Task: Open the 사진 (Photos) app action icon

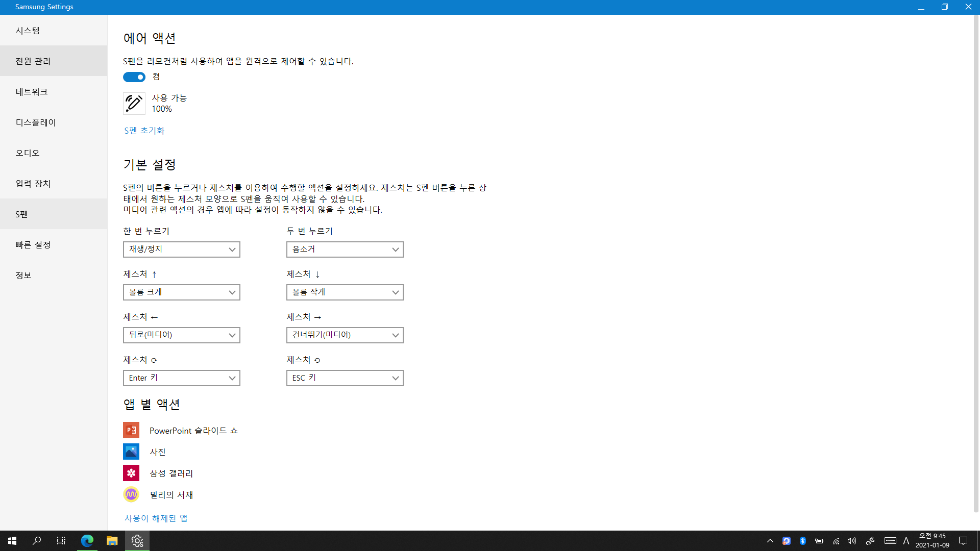Action: click(x=131, y=452)
